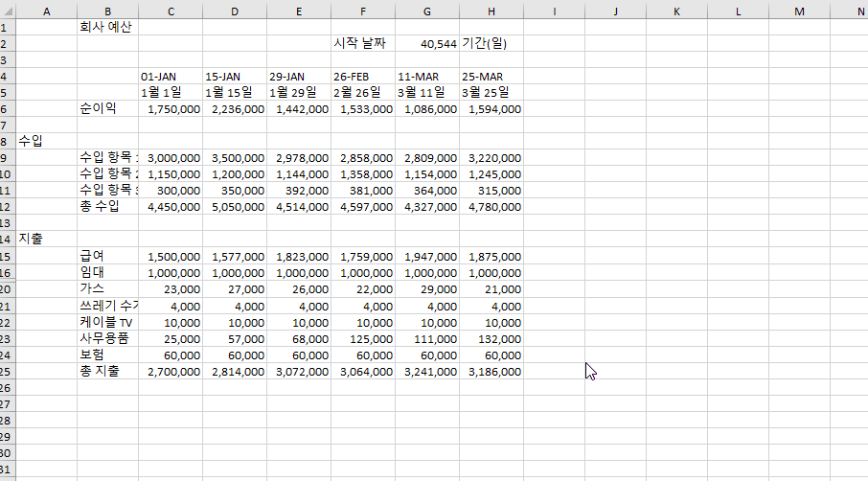Click the 급여 row label

[107, 256]
